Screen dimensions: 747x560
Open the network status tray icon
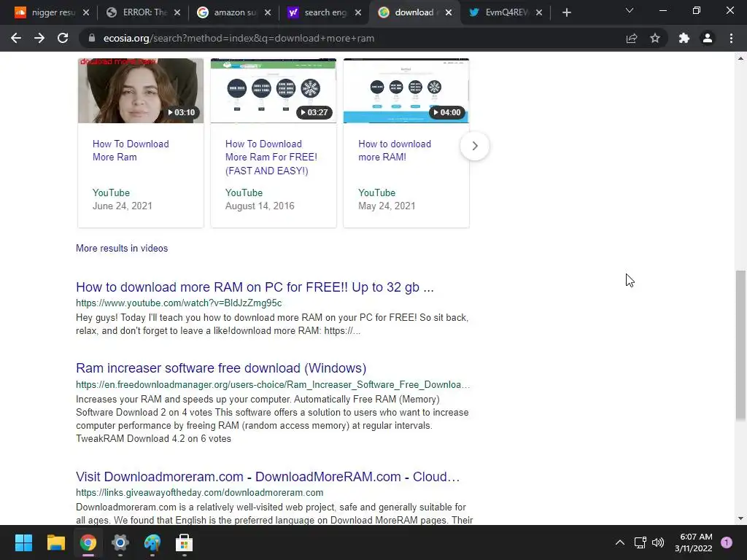(x=640, y=542)
